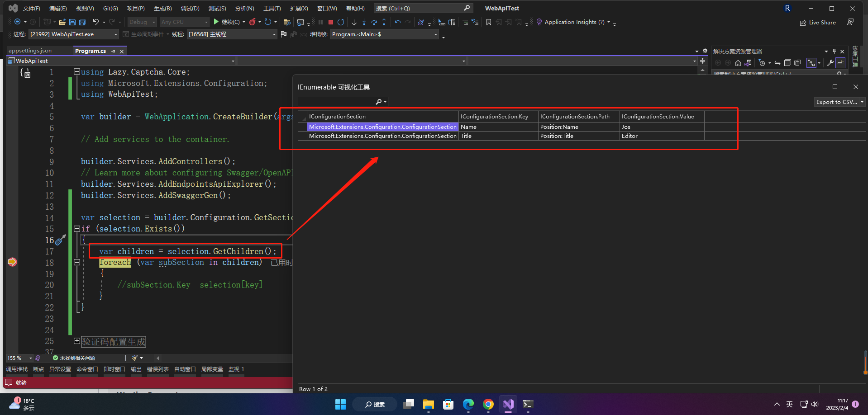Open the Any CPU platform dropdown
Viewport: 868px width, 415px height.
click(185, 22)
